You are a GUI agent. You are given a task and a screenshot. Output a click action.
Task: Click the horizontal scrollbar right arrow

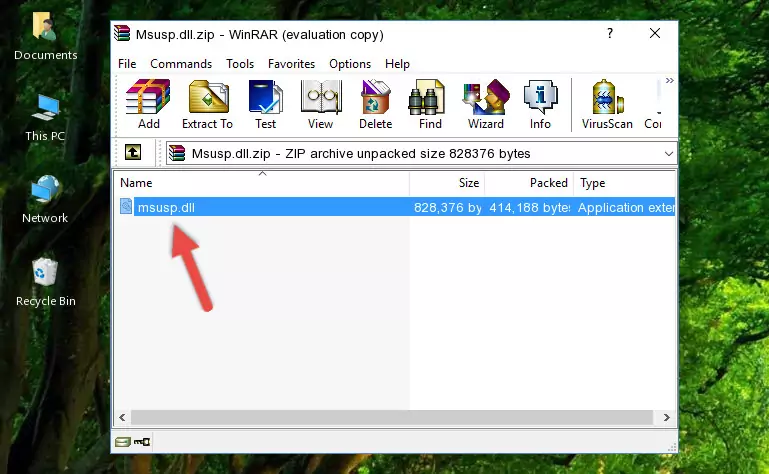pos(666,418)
